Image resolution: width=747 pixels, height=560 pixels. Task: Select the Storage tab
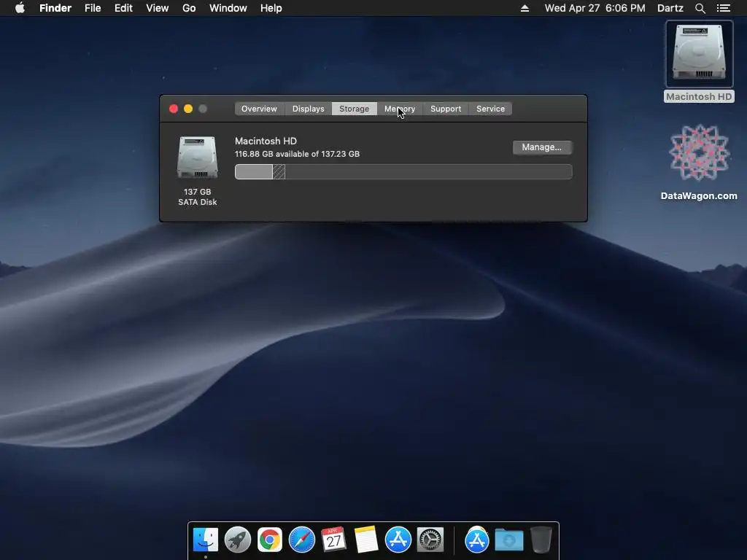tap(354, 109)
